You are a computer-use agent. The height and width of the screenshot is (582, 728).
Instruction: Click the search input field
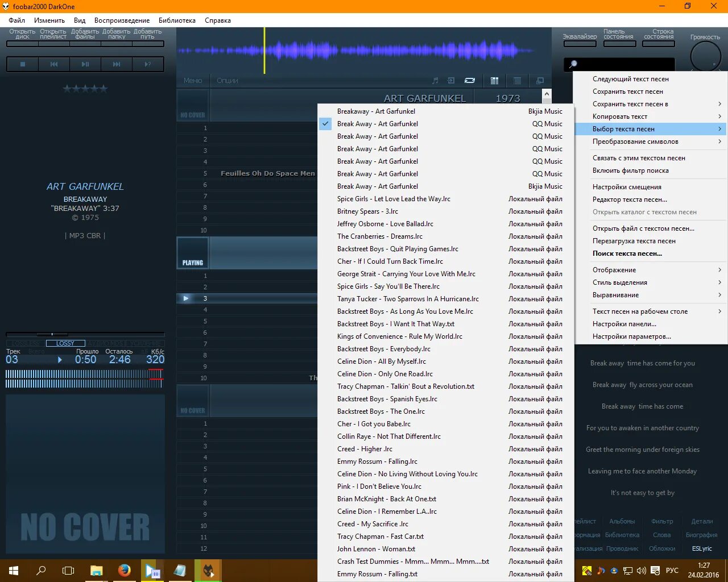(619, 64)
